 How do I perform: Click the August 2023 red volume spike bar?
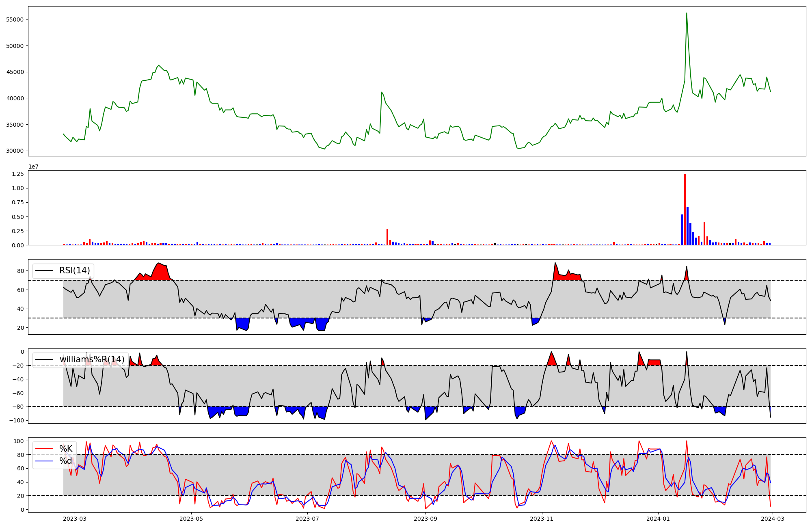(387, 237)
